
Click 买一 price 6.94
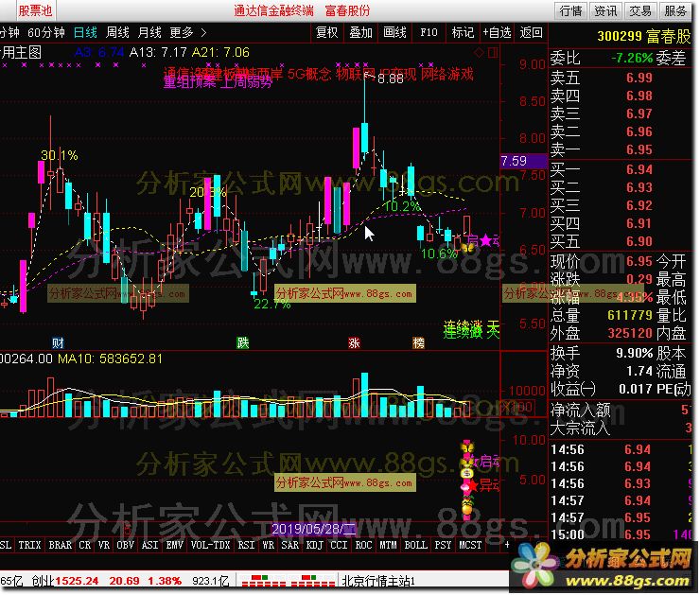[639, 169]
